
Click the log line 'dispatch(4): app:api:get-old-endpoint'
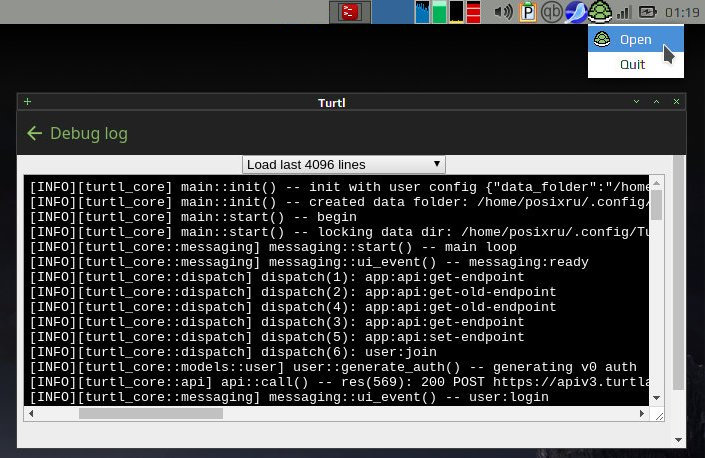pos(293,307)
